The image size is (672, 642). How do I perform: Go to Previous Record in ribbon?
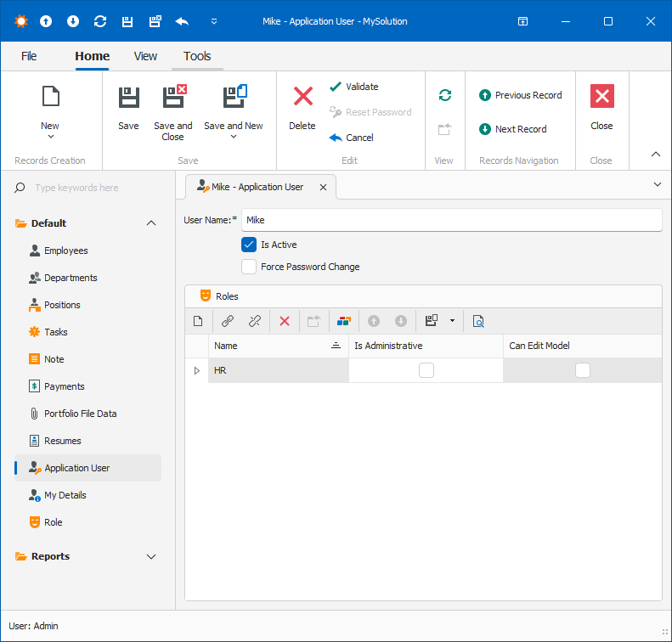click(x=520, y=95)
